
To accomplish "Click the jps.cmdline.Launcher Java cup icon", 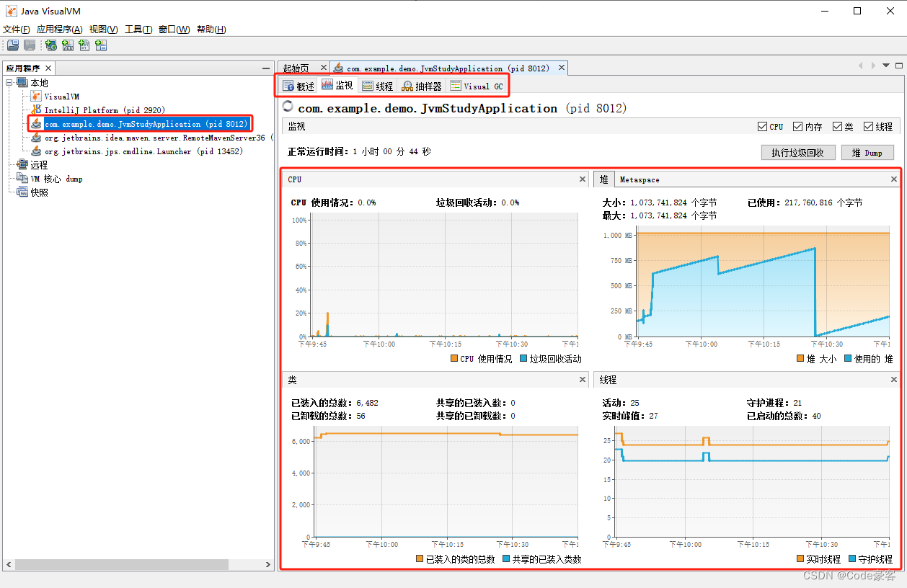I will tap(36, 151).
